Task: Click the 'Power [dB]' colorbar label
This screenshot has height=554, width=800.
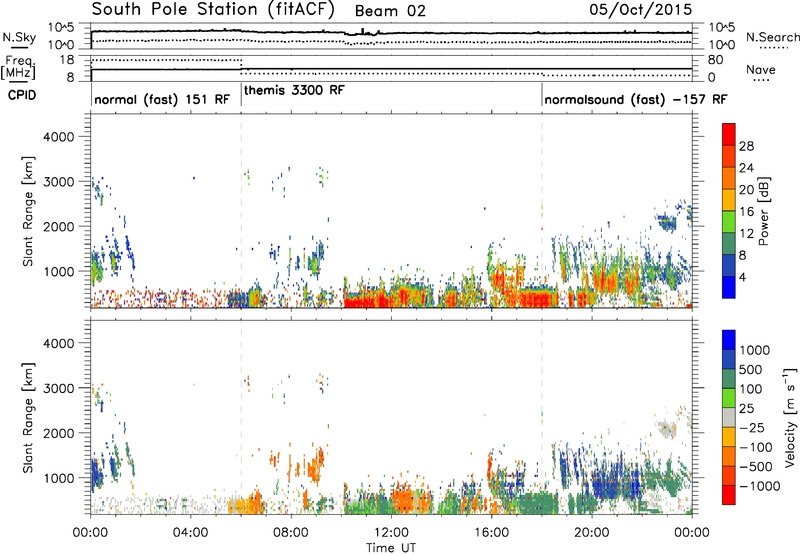Action: (x=763, y=211)
